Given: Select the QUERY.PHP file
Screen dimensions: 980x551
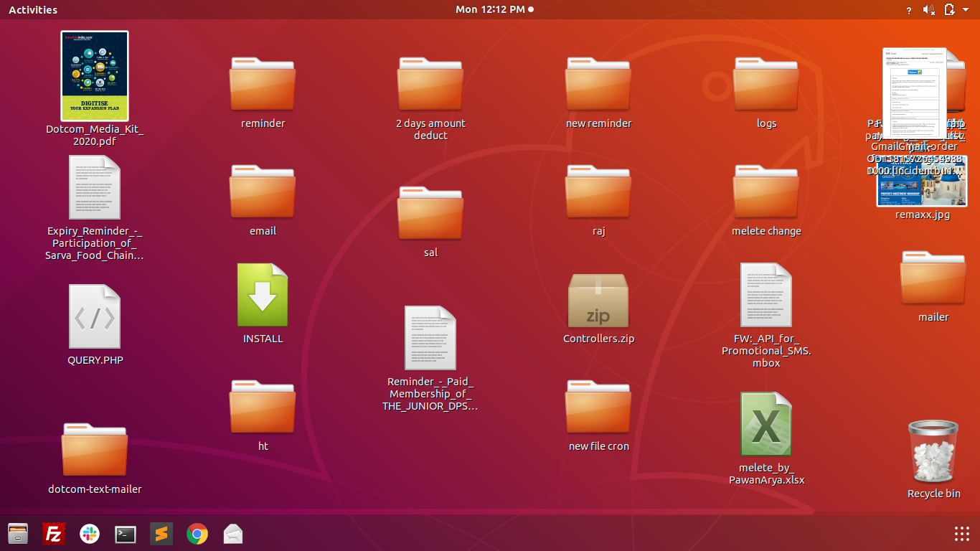Looking at the screenshot, I should [95, 317].
